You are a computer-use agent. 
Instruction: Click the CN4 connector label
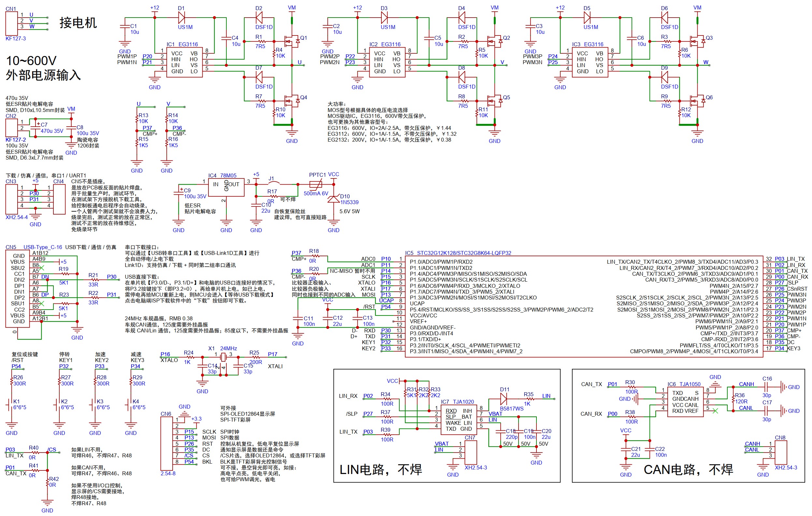[58, 181]
